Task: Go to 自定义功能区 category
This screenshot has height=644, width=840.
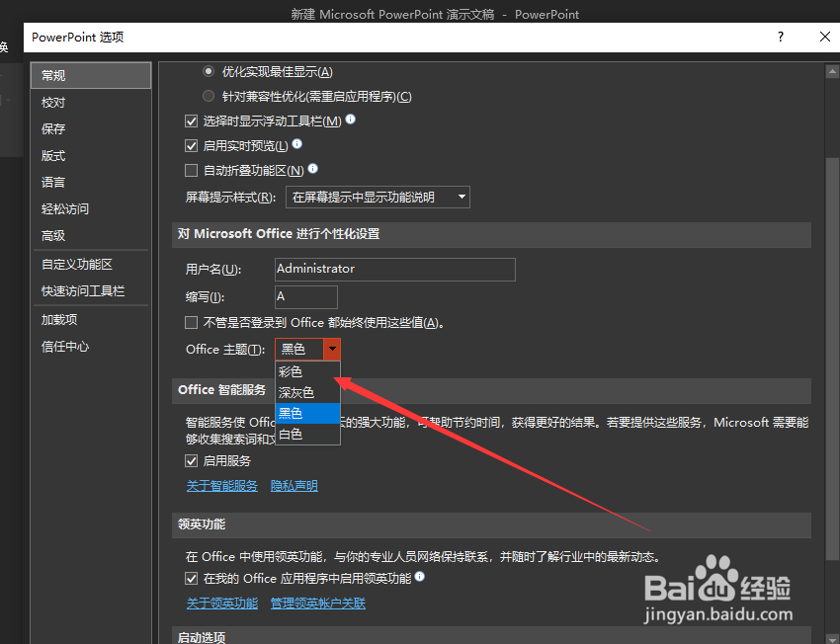Action: pos(91,265)
